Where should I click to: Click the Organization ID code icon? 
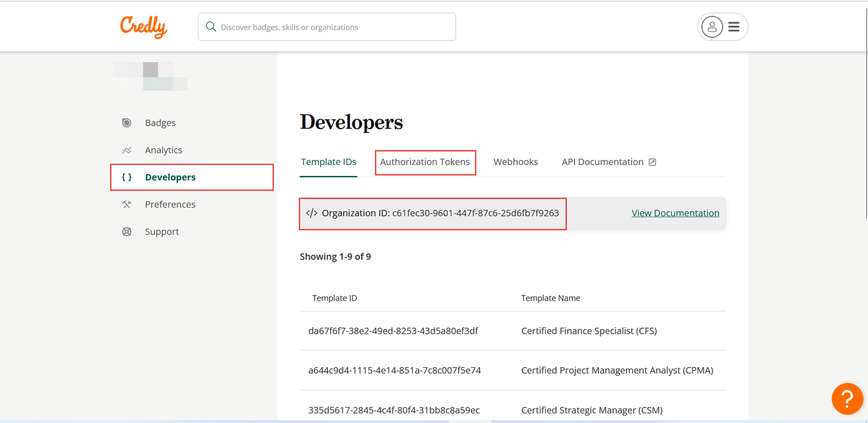[x=311, y=213]
